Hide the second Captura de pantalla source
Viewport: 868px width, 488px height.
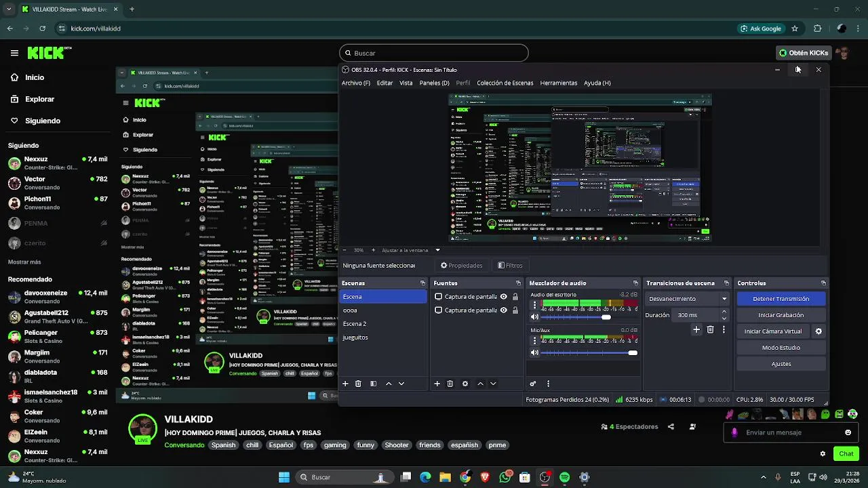503,310
